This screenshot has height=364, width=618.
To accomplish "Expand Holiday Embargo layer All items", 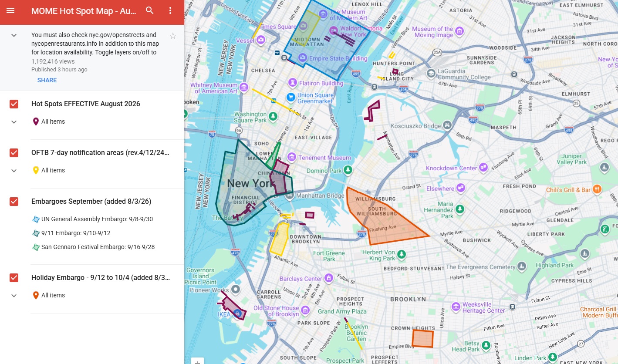I will click(x=14, y=296).
